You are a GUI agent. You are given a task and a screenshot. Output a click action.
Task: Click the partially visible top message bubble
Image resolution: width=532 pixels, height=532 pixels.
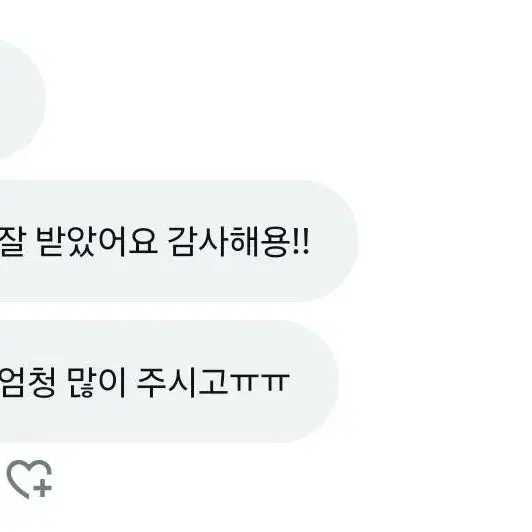22,98
